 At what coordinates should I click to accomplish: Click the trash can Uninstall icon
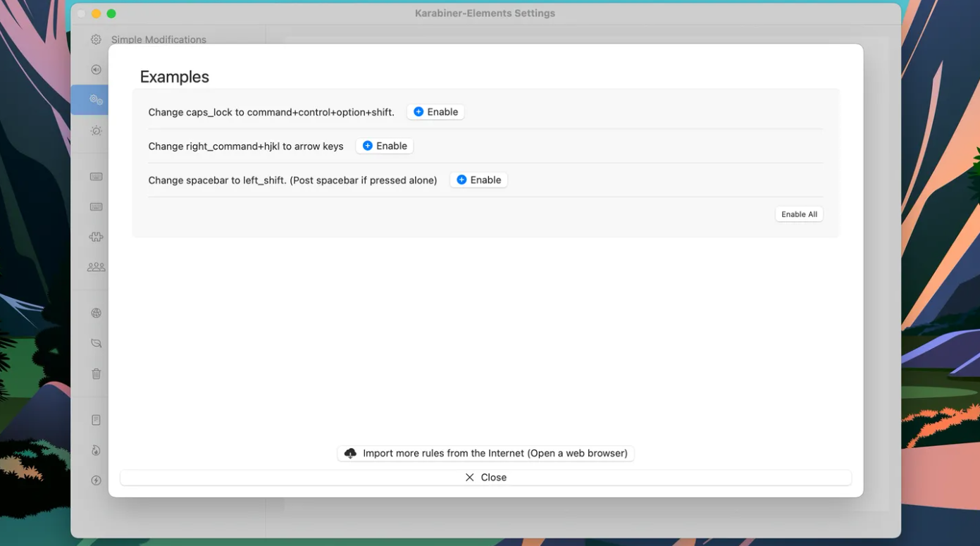(96, 374)
